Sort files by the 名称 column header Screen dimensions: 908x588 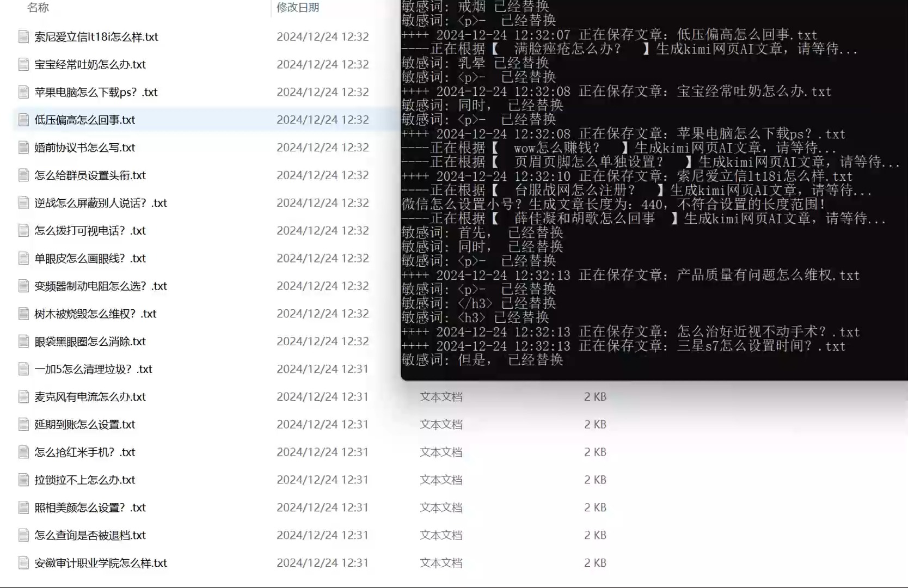click(x=38, y=8)
